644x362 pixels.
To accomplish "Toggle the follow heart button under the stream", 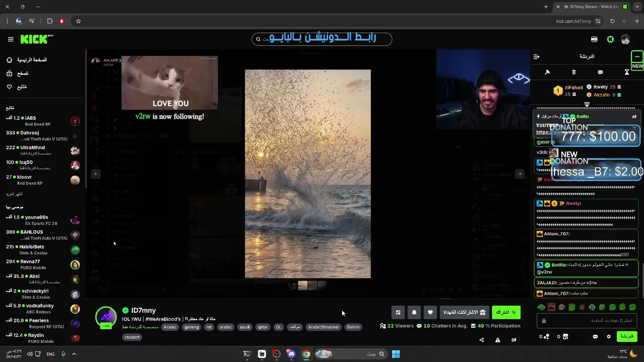I will pyautogui.click(x=430, y=312).
